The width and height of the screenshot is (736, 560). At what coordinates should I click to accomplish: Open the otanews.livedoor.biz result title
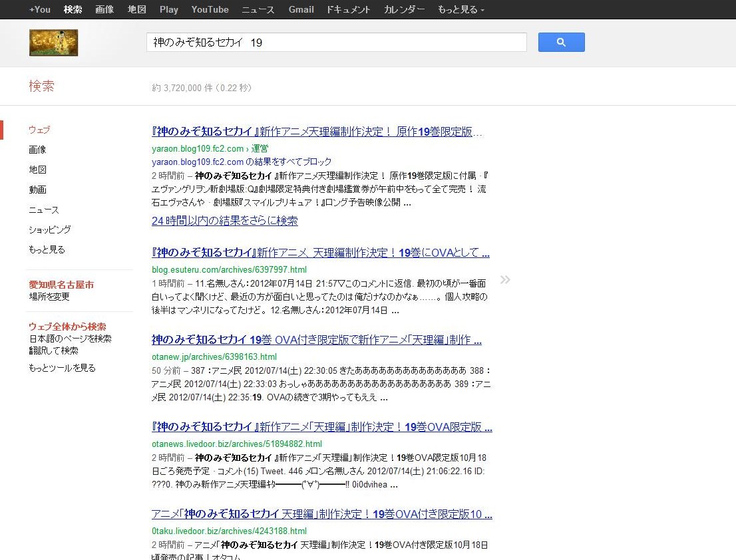(322, 427)
